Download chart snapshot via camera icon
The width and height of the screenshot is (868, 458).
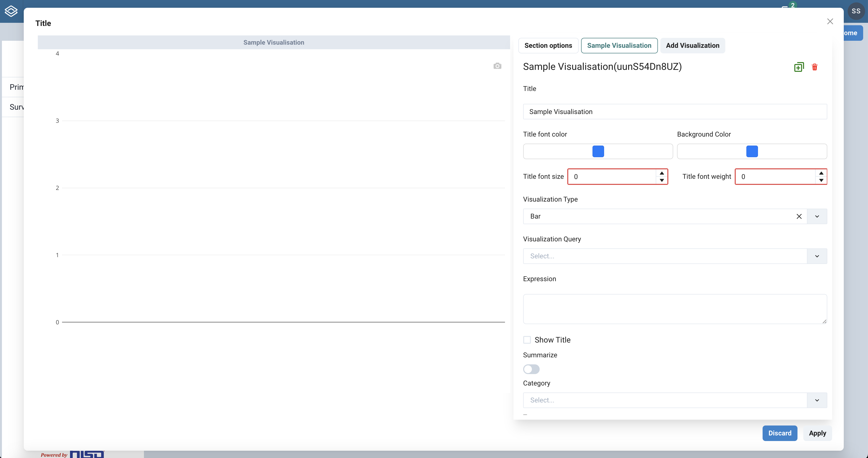(x=497, y=66)
